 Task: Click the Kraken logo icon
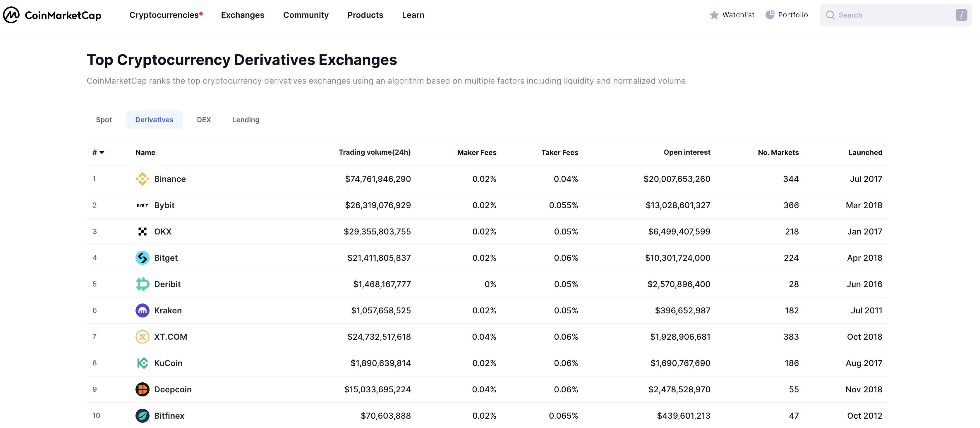pos(142,310)
